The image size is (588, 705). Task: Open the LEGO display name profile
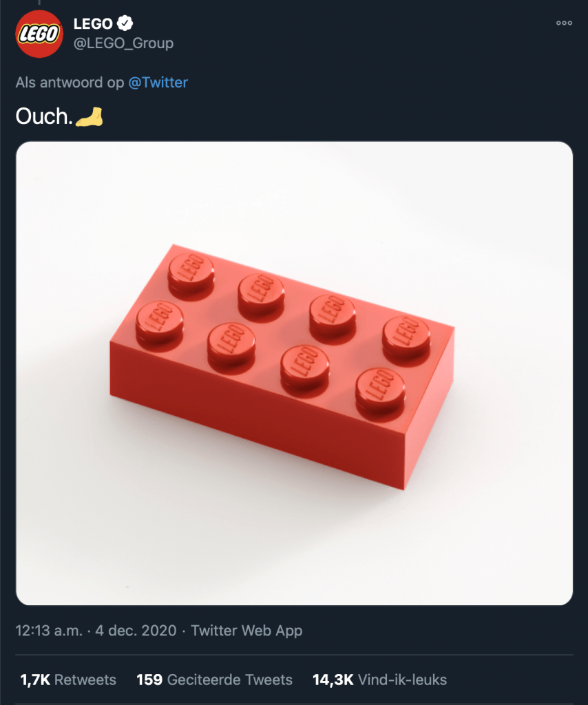(x=93, y=24)
